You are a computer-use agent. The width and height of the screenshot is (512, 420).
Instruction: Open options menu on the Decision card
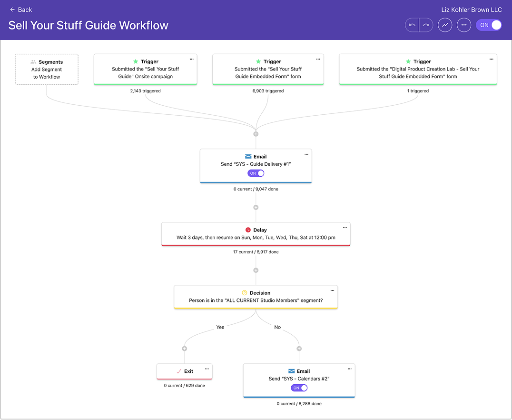coord(333,290)
